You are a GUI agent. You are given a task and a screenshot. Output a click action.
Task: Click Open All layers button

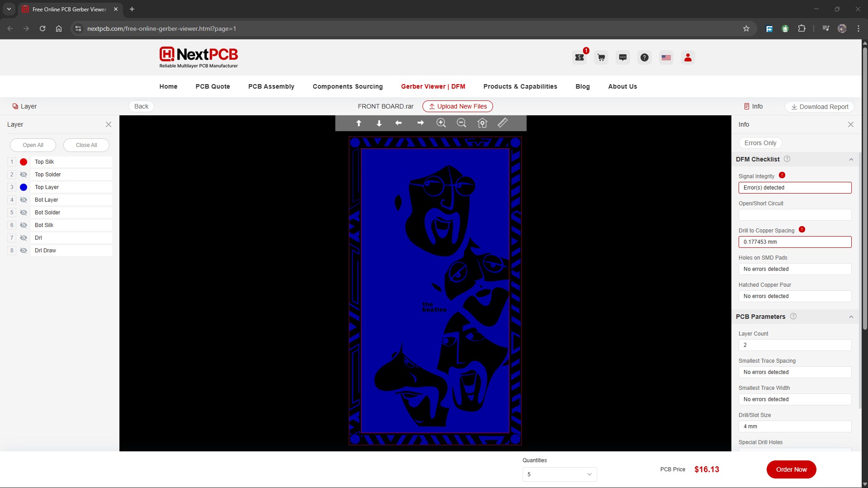[33, 145]
